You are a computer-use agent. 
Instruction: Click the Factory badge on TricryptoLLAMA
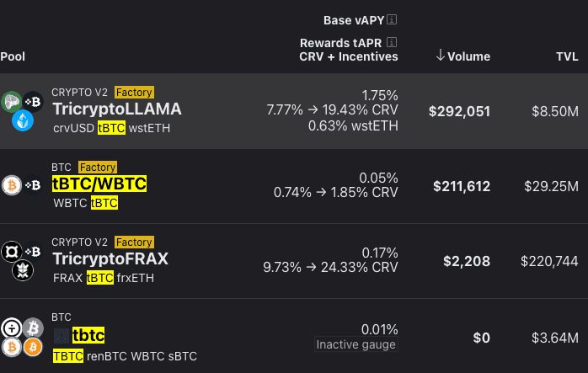[134, 92]
